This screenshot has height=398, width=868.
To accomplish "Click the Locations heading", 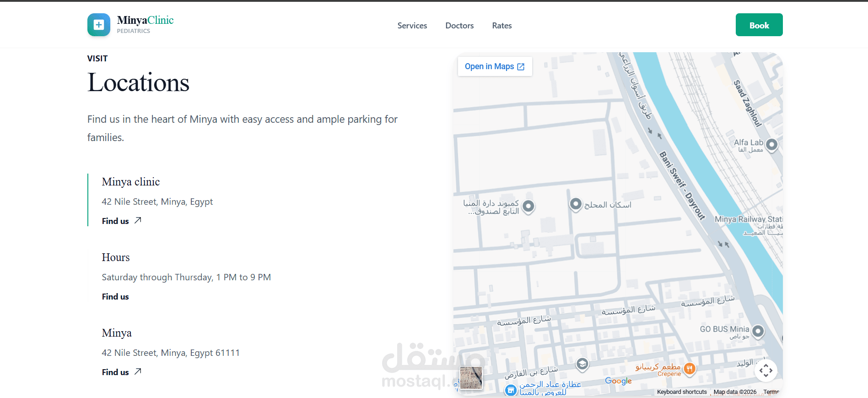I will tap(138, 82).
